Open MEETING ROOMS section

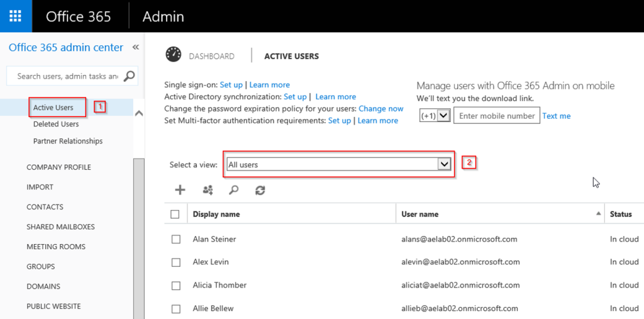[x=56, y=247]
